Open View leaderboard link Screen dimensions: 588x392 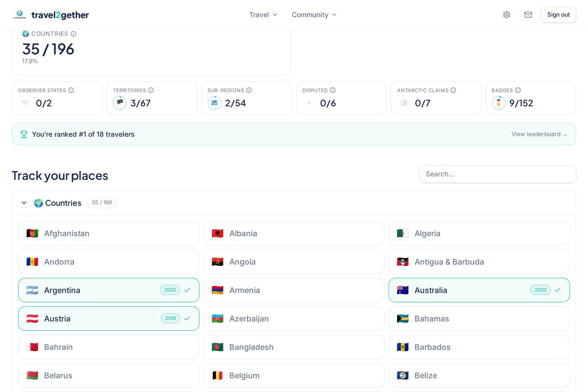tap(539, 134)
